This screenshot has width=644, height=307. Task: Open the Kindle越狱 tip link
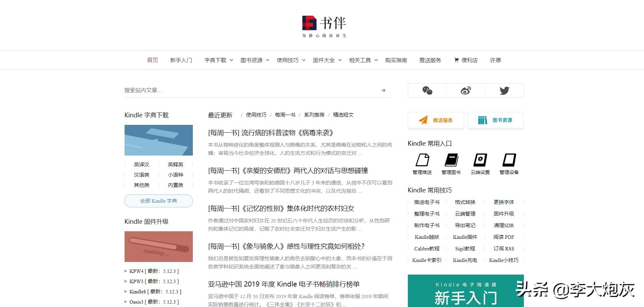427,237
